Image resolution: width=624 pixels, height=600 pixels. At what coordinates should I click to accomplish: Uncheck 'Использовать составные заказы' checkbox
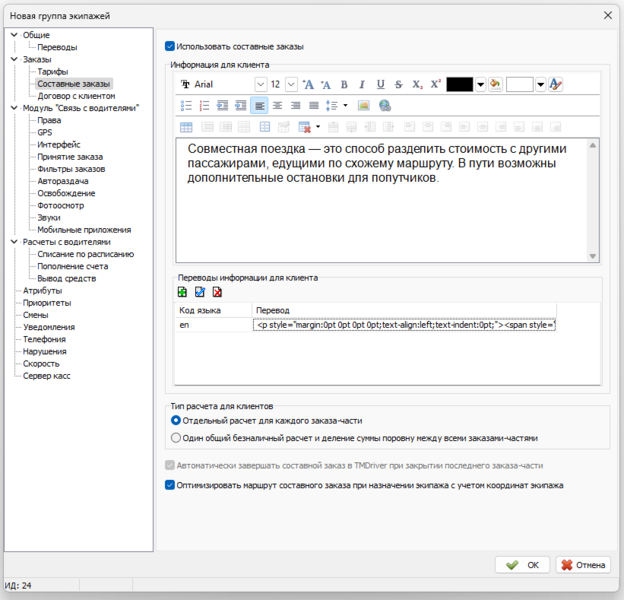tap(169, 45)
